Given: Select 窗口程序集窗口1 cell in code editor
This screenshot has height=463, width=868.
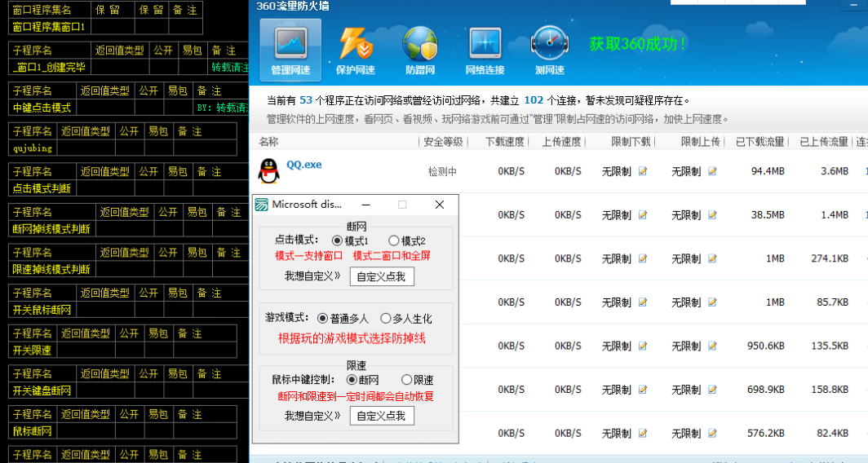Looking at the screenshot, I should pos(50,27).
